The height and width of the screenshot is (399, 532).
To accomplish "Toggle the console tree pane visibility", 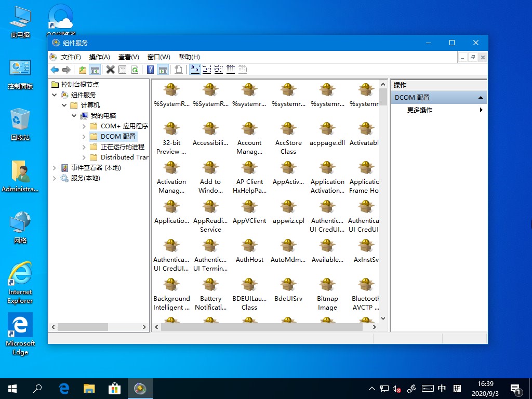I will [95, 69].
